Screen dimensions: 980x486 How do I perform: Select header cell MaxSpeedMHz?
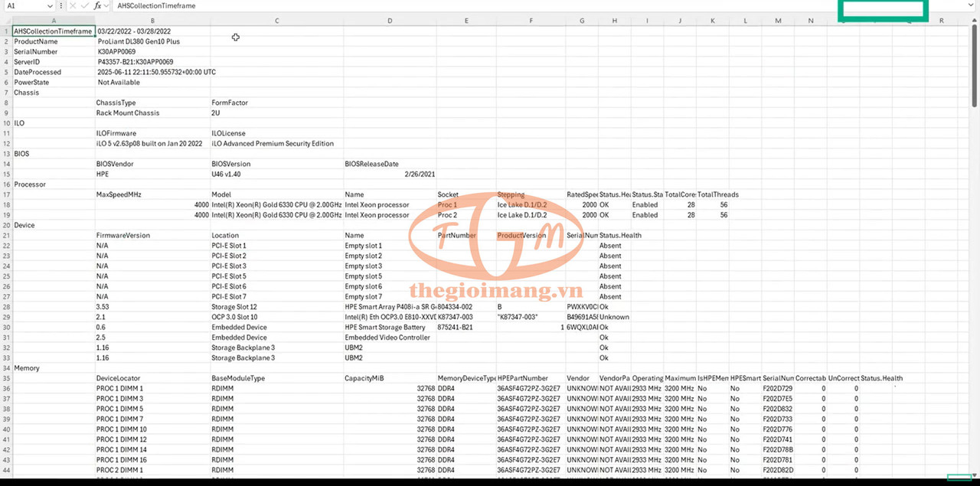pyautogui.click(x=152, y=194)
